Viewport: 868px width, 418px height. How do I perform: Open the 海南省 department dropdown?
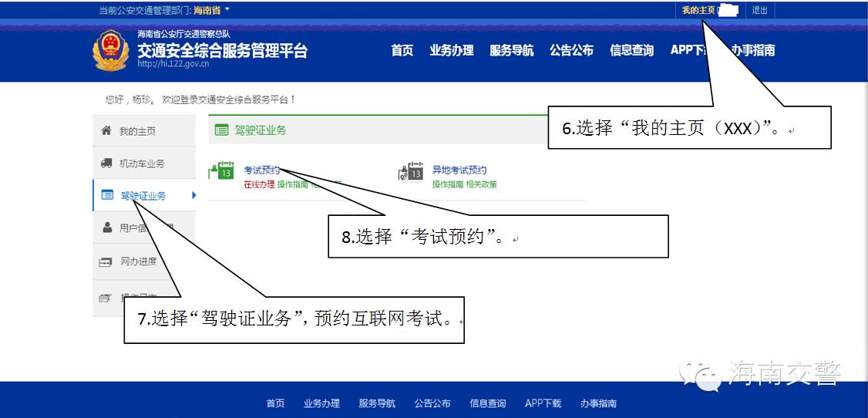point(211,10)
